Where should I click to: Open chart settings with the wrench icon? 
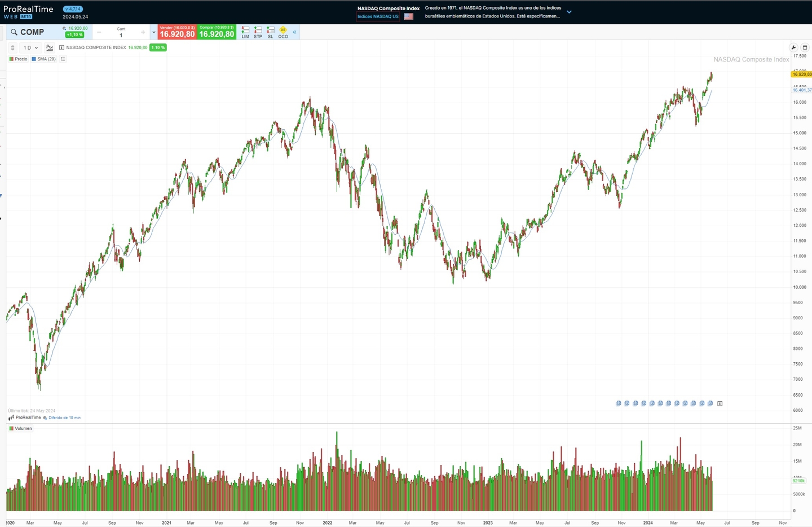[x=794, y=48]
